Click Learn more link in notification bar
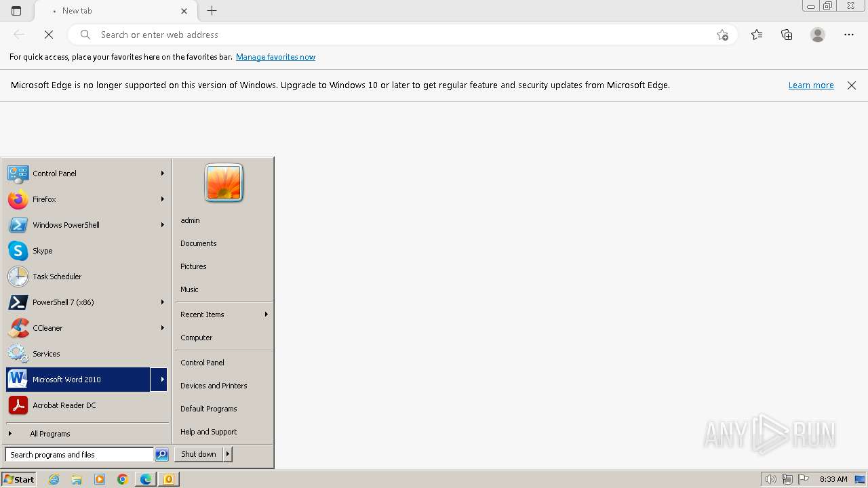The image size is (868, 488). point(811,85)
